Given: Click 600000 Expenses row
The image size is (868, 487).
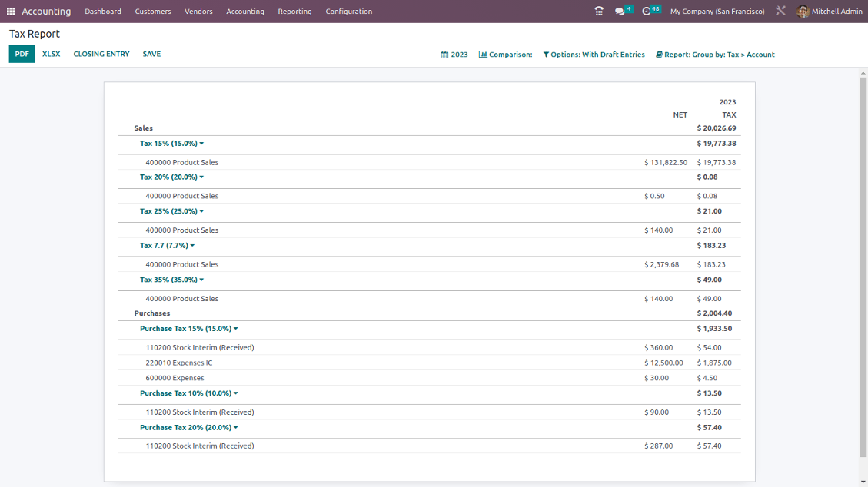Looking at the screenshot, I should [x=429, y=378].
